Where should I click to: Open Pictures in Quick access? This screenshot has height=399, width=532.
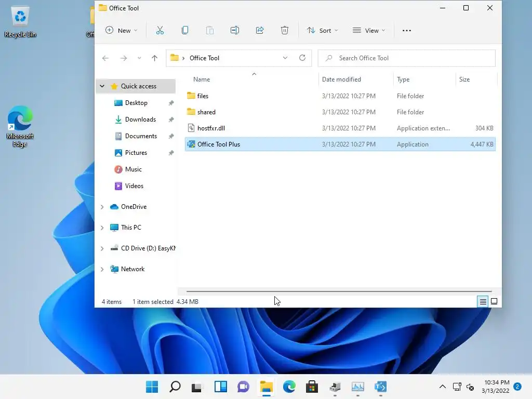pyautogui.click(x=137, y=153)
